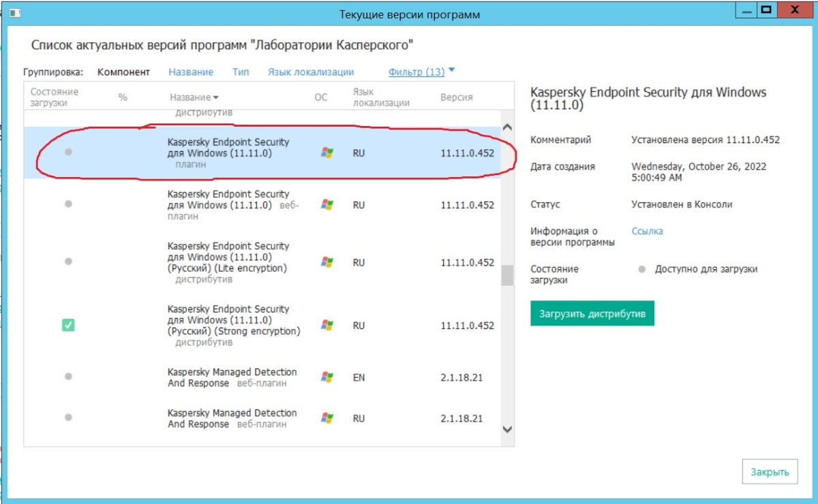Click app icon in window title bar

click(x=14, y=13)
